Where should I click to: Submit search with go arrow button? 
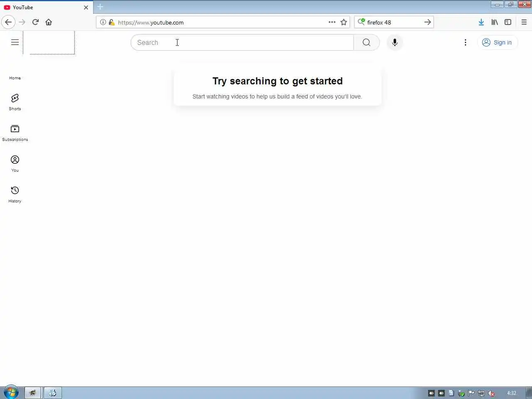click(428, 22)
